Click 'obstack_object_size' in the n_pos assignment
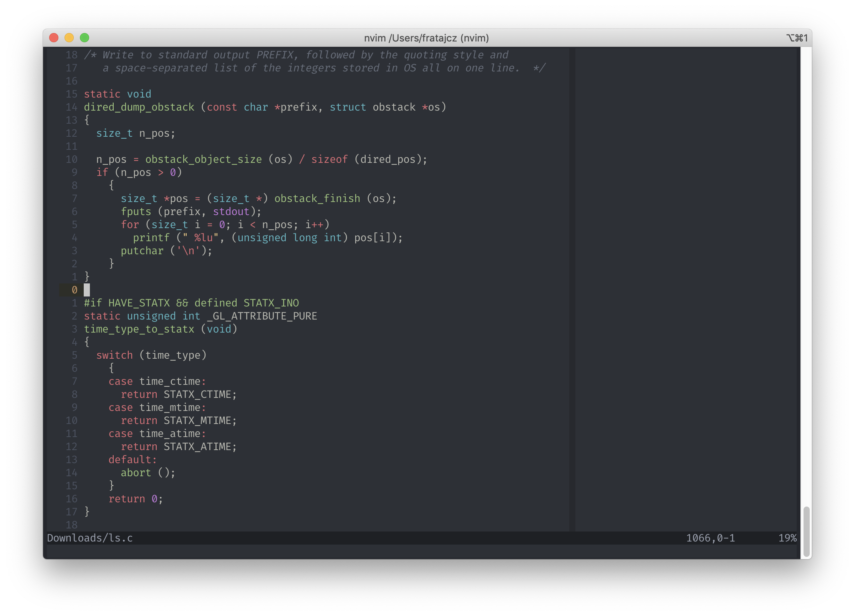Screen dimensions: 855x616 pyautogui.click(x=204, y=159)
